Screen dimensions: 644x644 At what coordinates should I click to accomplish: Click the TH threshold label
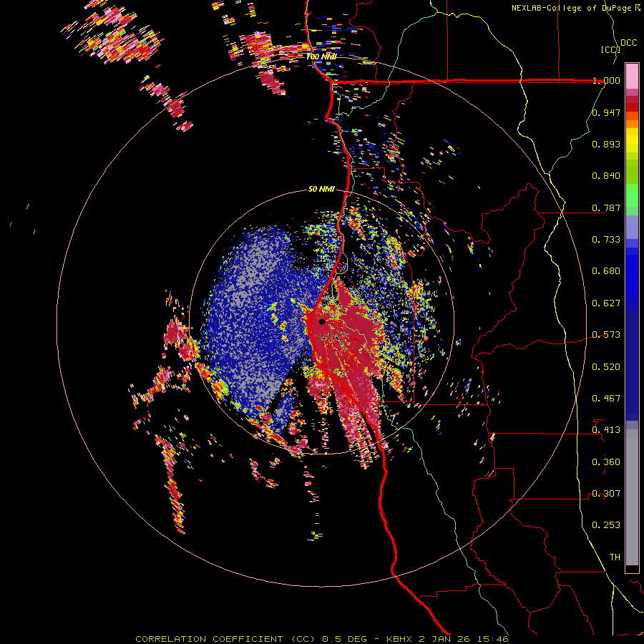(x=615, y=557)
